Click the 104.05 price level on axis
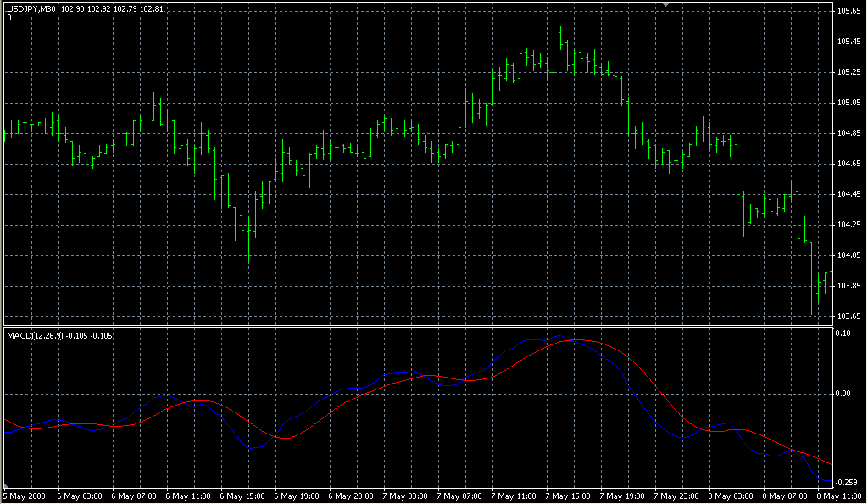Image resolution: width=868 pixels, height=504 pixels. tap(849, 255)
